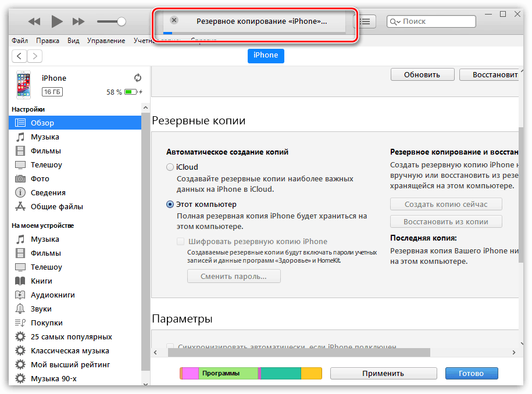532x394 pixels.
Task: Click horizontal scrollbar right arrow
Action: point(513,352)
